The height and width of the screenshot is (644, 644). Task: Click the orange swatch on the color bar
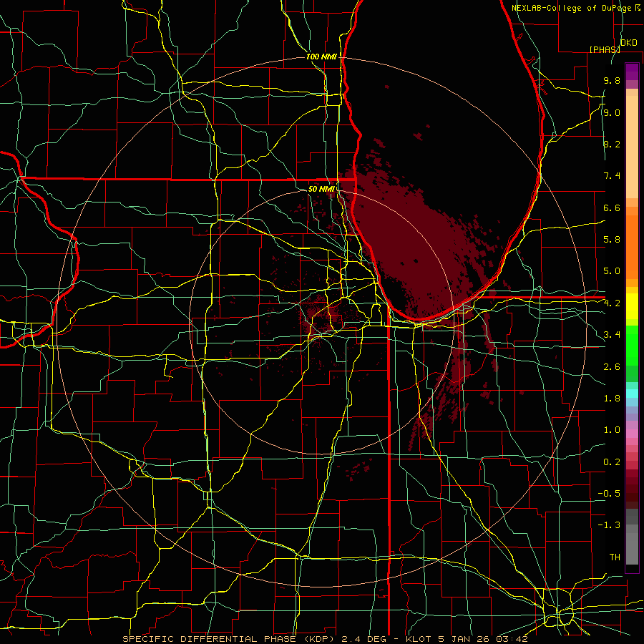coord(632,246)
